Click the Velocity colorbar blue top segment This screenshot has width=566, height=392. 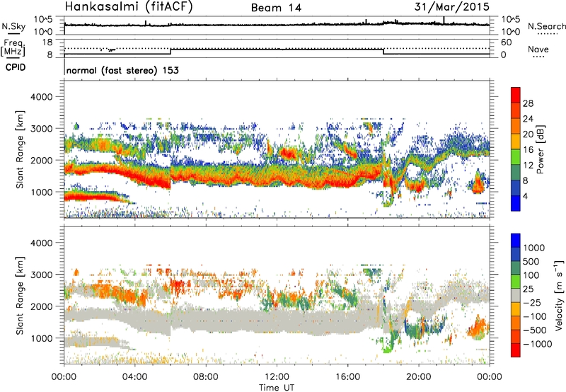tap(516, 241)
